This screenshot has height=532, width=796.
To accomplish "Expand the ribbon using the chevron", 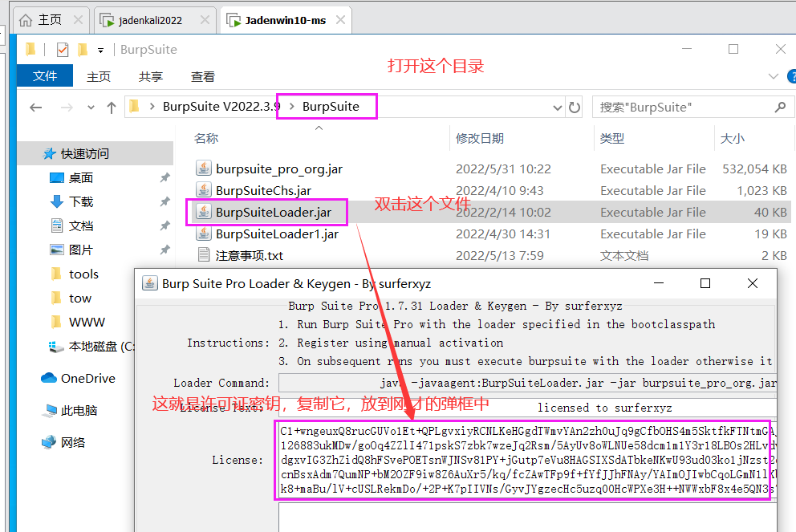I will pos(774,76).
